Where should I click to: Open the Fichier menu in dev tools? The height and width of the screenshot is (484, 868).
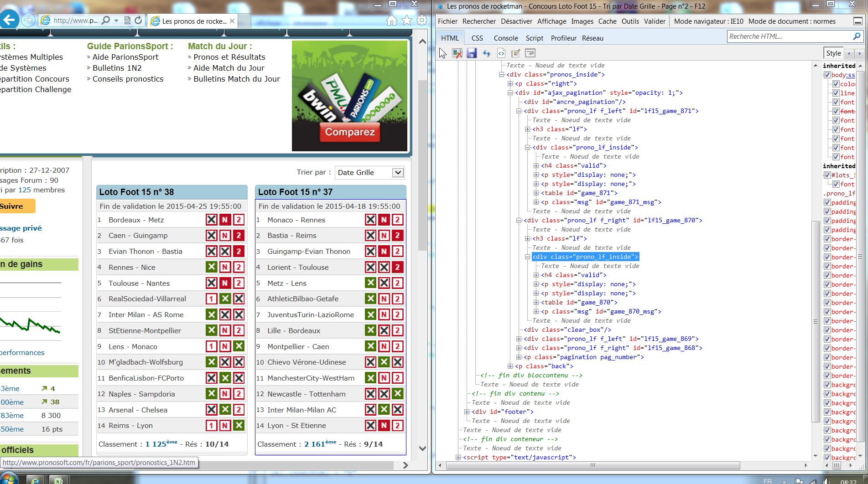click(x=447, y=21)
